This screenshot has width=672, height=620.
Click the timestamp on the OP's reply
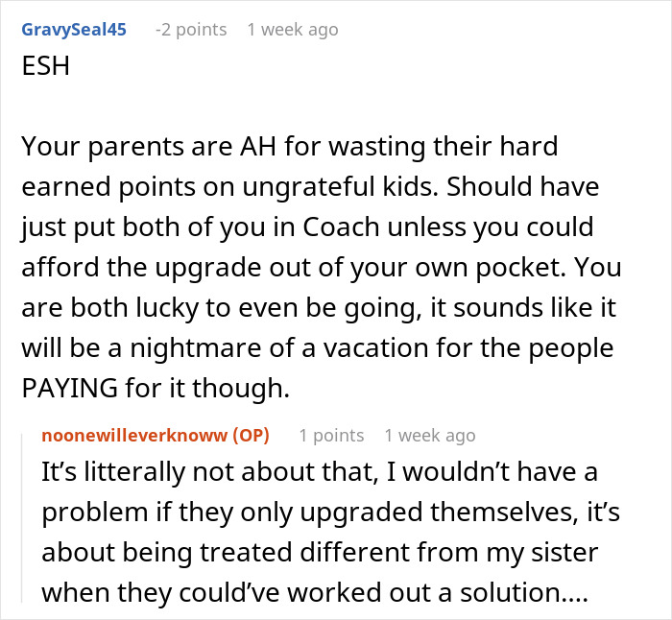(429, 436)
